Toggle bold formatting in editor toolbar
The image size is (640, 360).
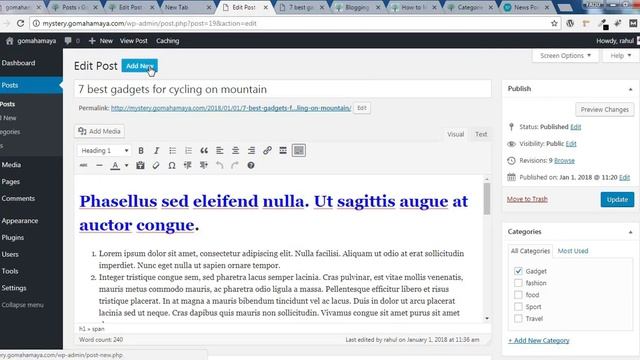pyautogui.click(x=141, y=151)
